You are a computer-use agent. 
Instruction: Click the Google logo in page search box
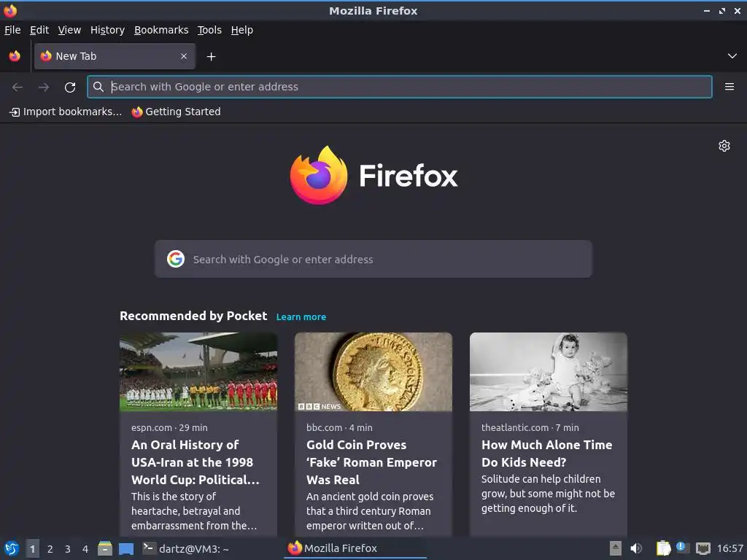coord(176,259)
